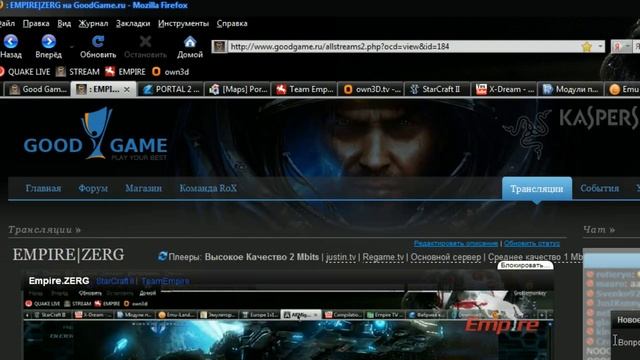Open the QUAKE LIVE bookmark
The height and width of the screenshot is (360, 640).
[25, 72]
